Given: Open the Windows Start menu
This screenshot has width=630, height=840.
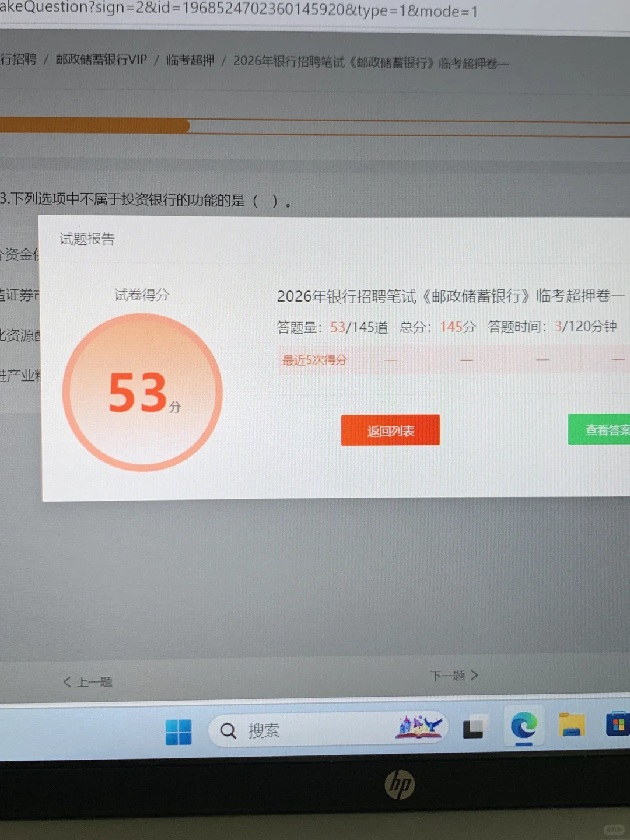Looking at the screenshot, I should tap(178, 731).
